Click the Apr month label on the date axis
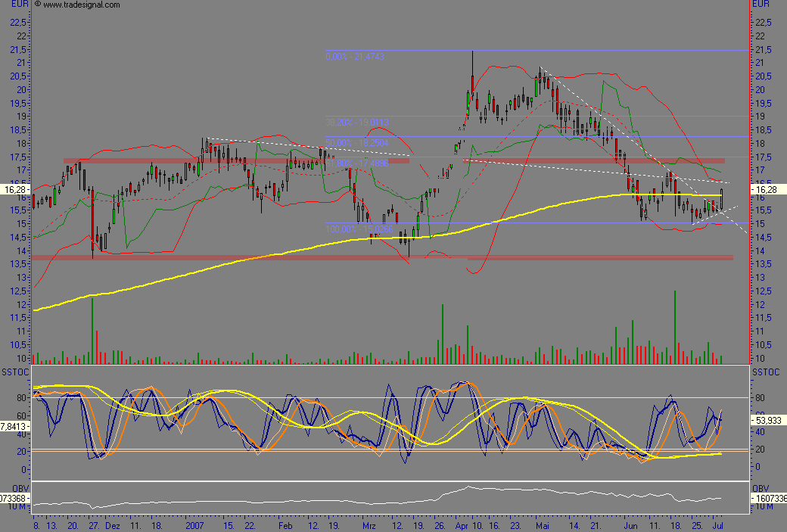 [x=462, y=524]
